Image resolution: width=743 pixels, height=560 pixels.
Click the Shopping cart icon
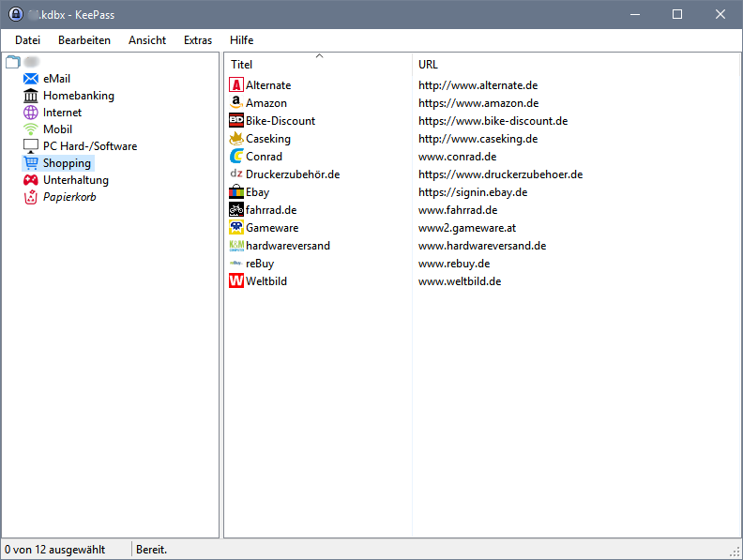(x=31, y=163)
